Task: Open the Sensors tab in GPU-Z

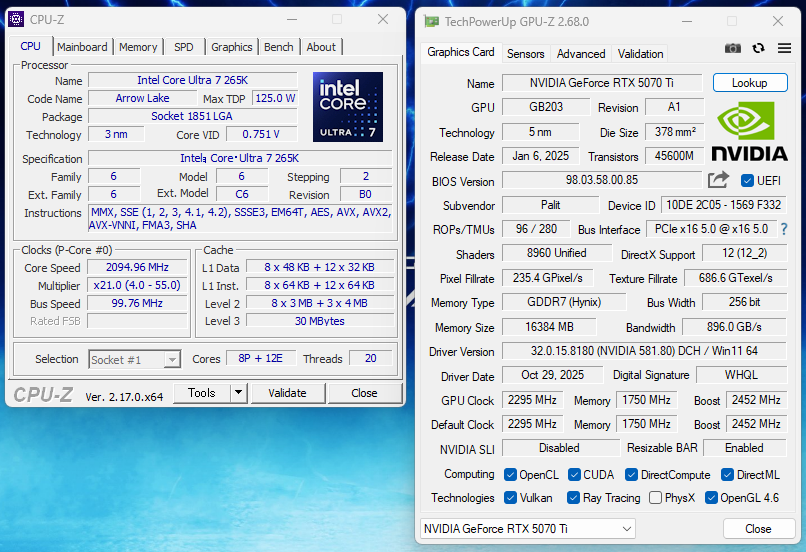Action: (x=525, y=54)
